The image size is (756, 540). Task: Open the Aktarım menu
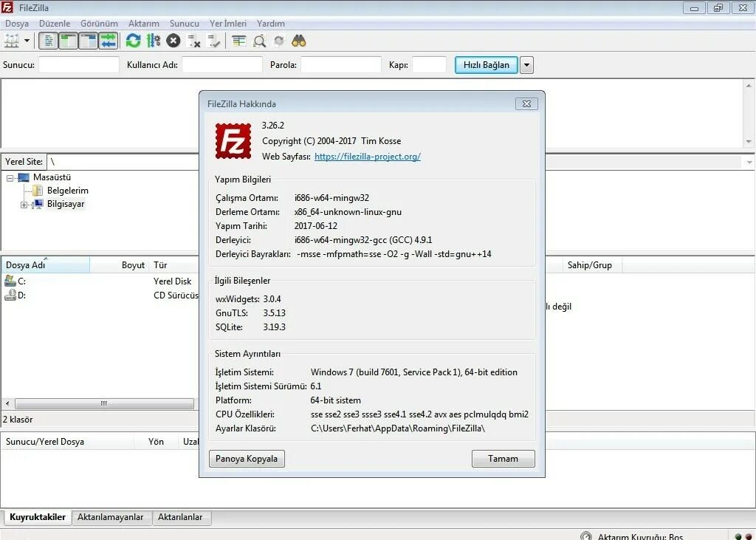(144, 23)
